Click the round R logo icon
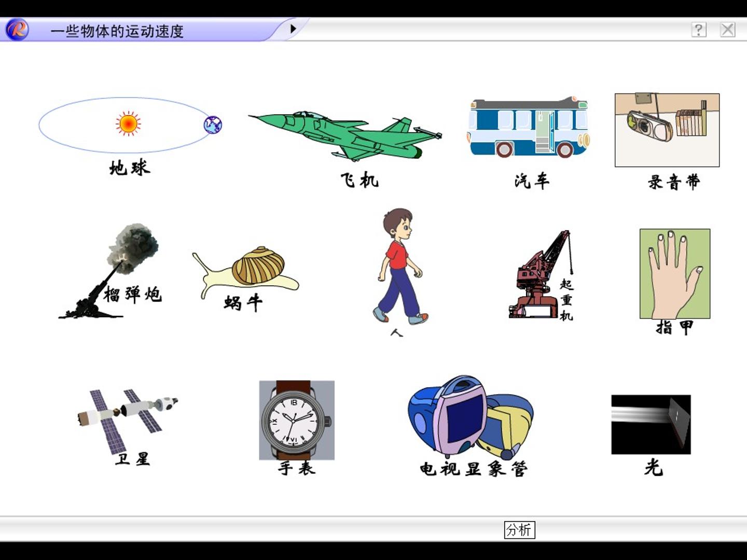 pos(17,30)
